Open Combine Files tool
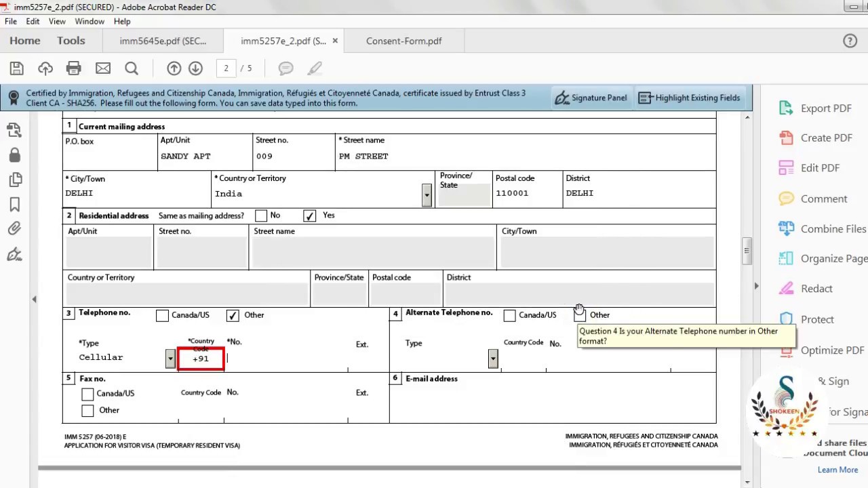Image resolution: width=868 pixels, height=488 pixels. click(823, 229)
